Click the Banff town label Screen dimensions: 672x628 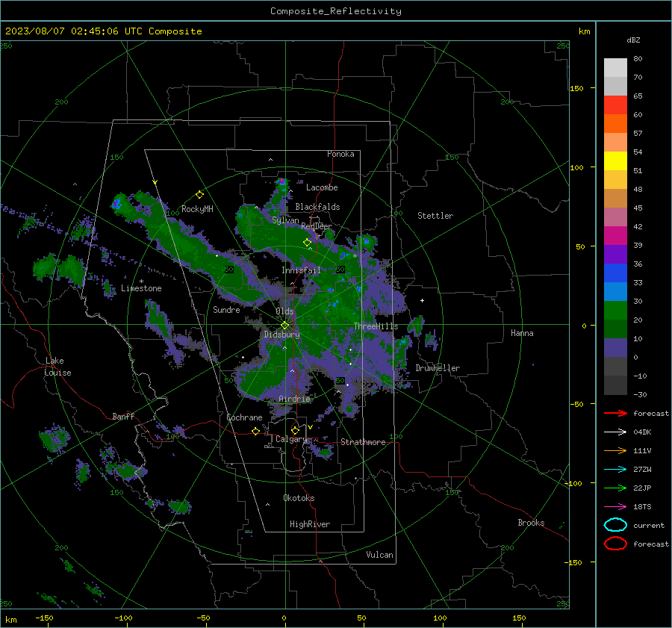tap(123, 416)
